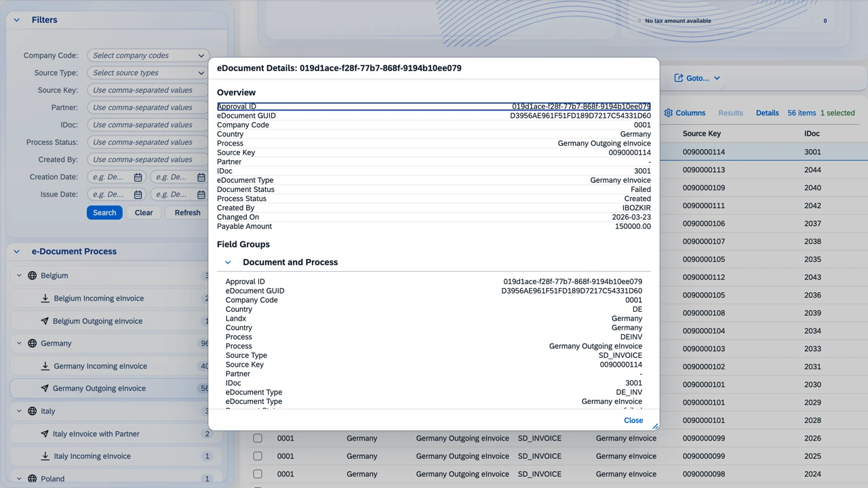Click the Belgium globe icon
The width and height of the screenshot is (868, 488).
click(32, 276)
